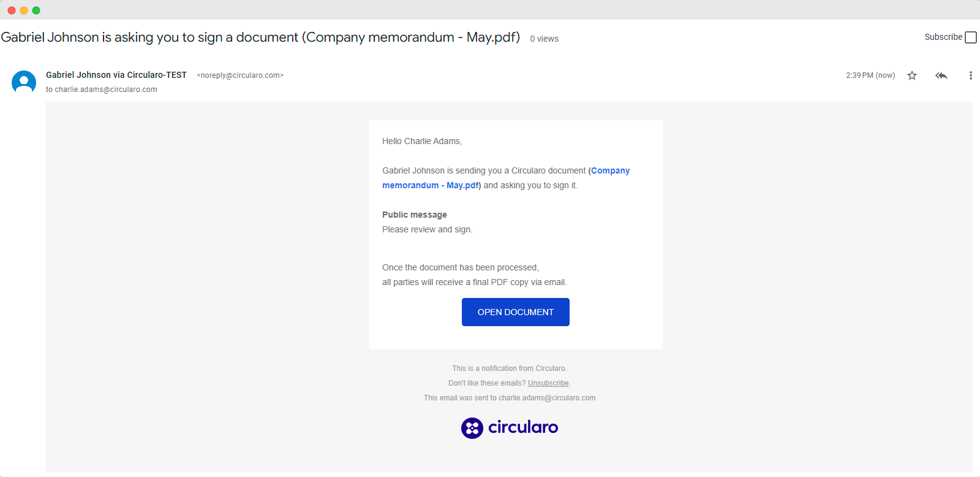The width and height of the screenshot is (980, 477).
Task: Minimize the window with the yellow button
Action: pos(24,10)
